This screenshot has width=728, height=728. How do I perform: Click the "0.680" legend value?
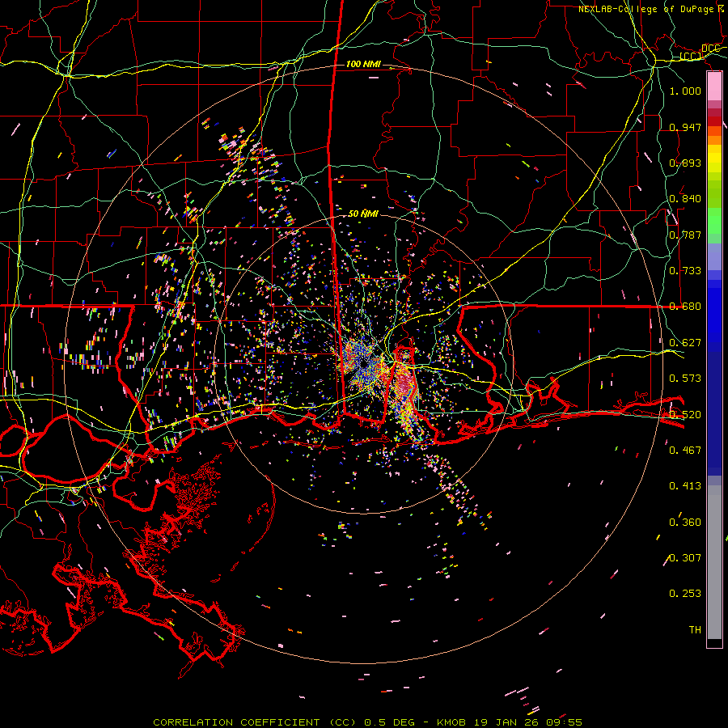coord(685,307)
